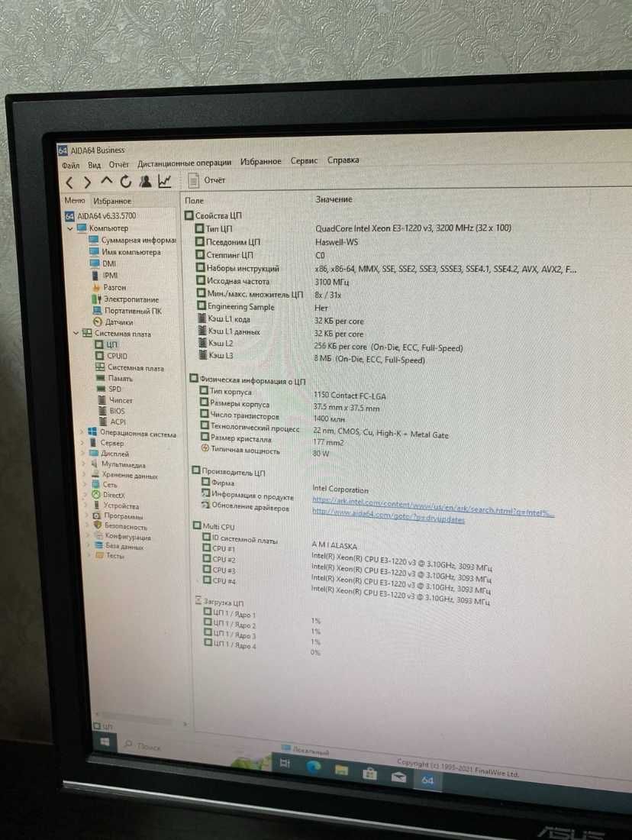Open the SPD tree item
The height and width of the screenshot is (840, 632).
pos(109,389)
